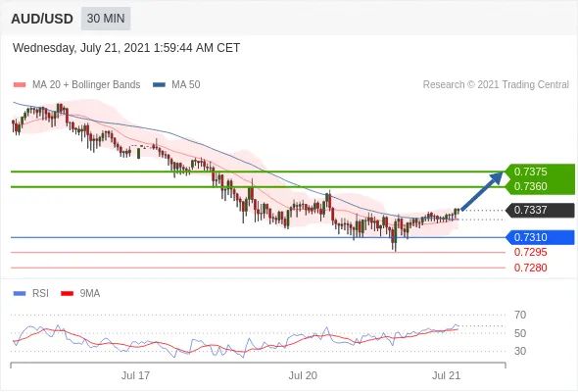Click the AUD/USD pair title
Image resolution: width=578 pixels, height=392 pixels.
(x=42, y=19)
